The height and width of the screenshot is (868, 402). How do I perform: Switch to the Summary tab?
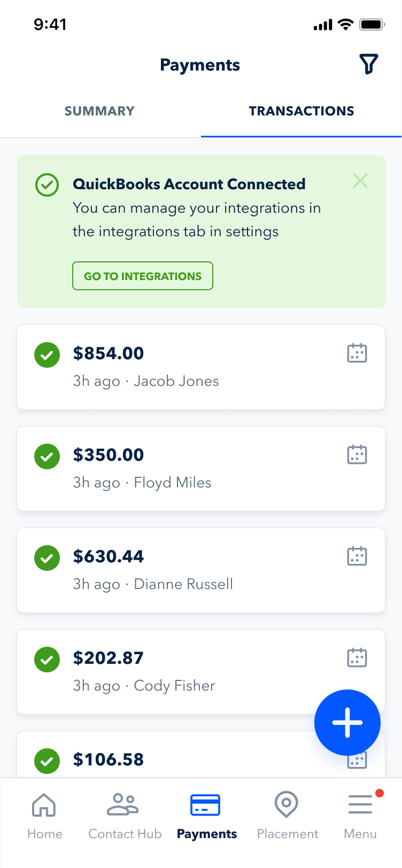point(99,111)
